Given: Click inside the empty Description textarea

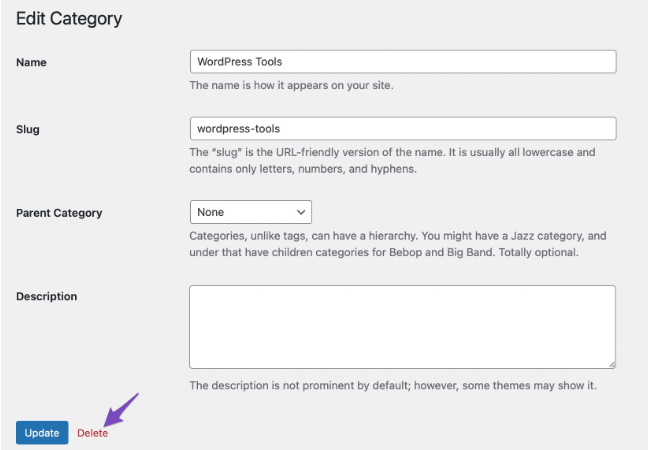Looking at the screenshot, I should (x=402, y=327).
